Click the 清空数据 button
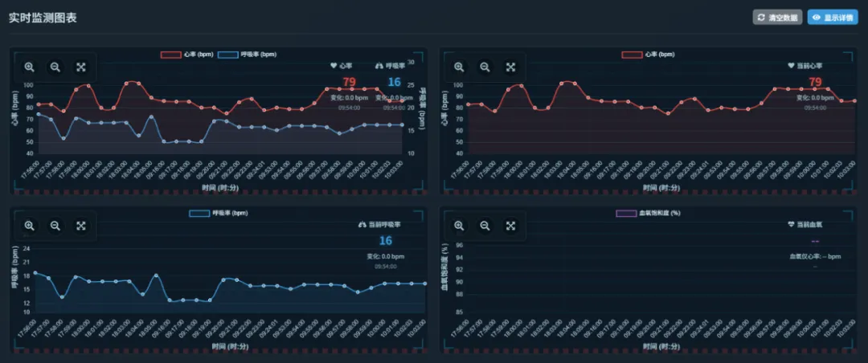 (x=777, y=18)
